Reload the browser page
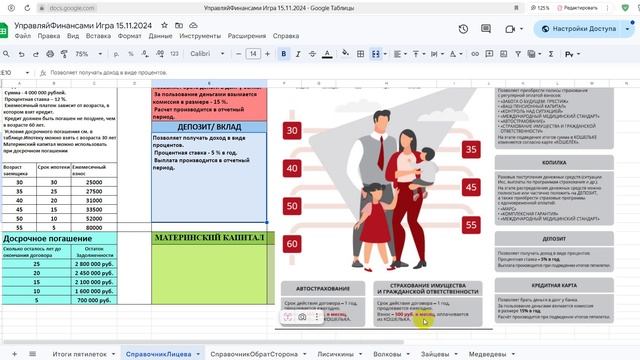 [x=27, y=8]
